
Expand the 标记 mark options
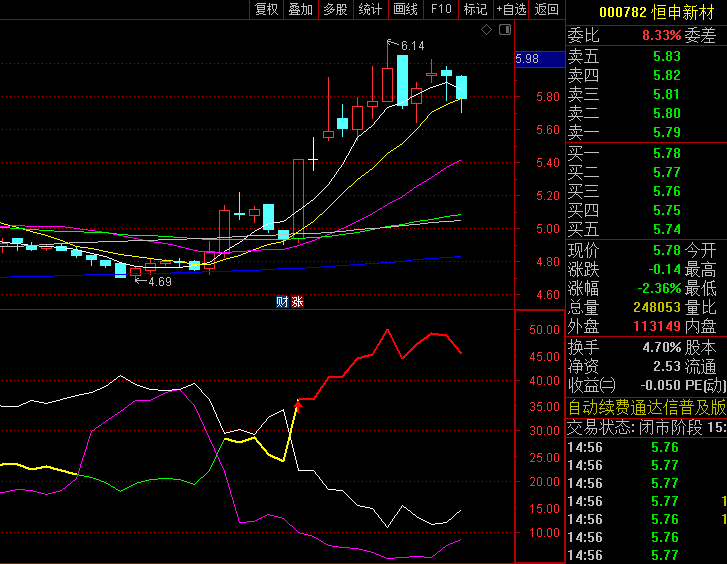coord(475,9)
